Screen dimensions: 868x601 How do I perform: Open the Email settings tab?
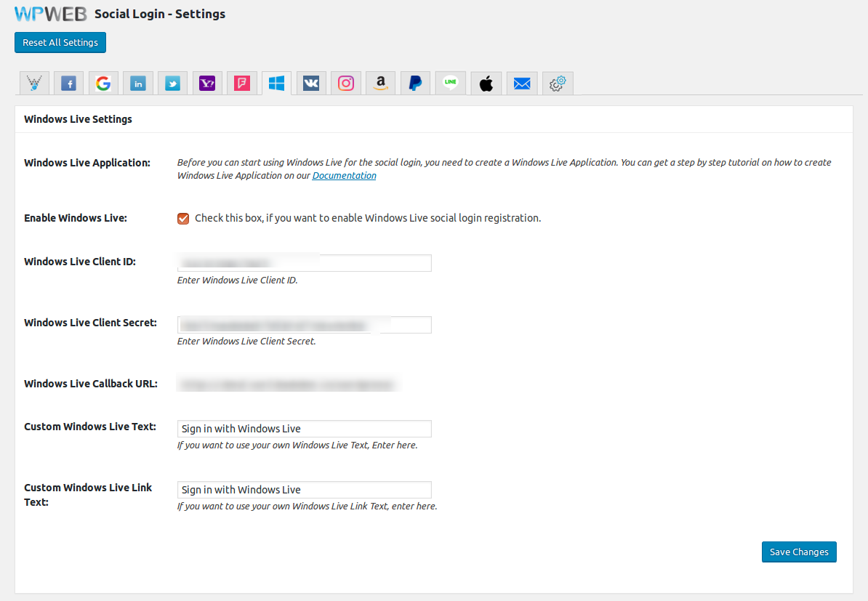tap(522, 84)
